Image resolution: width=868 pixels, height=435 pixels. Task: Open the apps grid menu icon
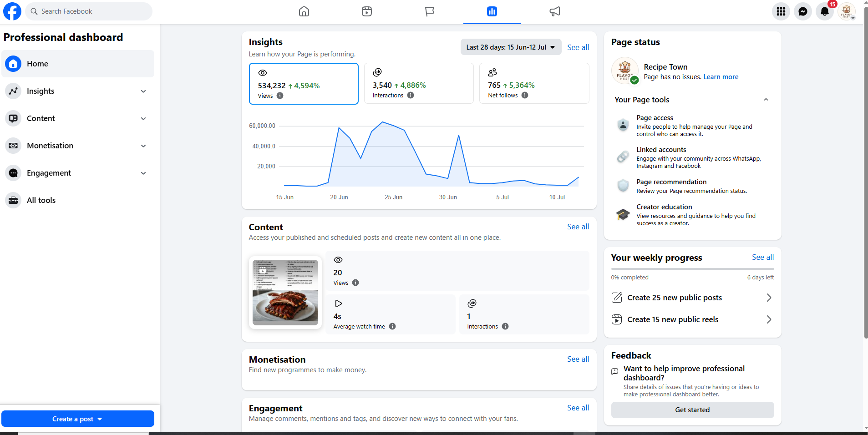pos(781,11)
